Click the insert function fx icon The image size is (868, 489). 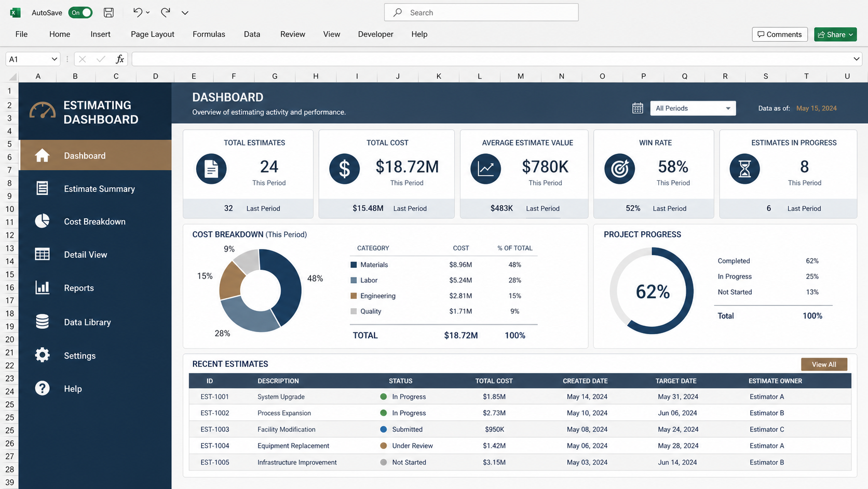pos(119,59)
